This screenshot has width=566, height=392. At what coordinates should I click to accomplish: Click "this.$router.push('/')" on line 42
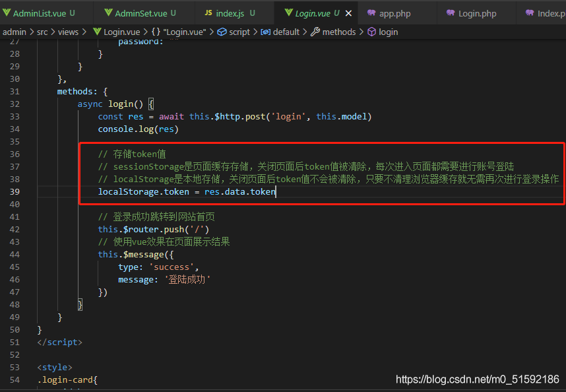154,230
